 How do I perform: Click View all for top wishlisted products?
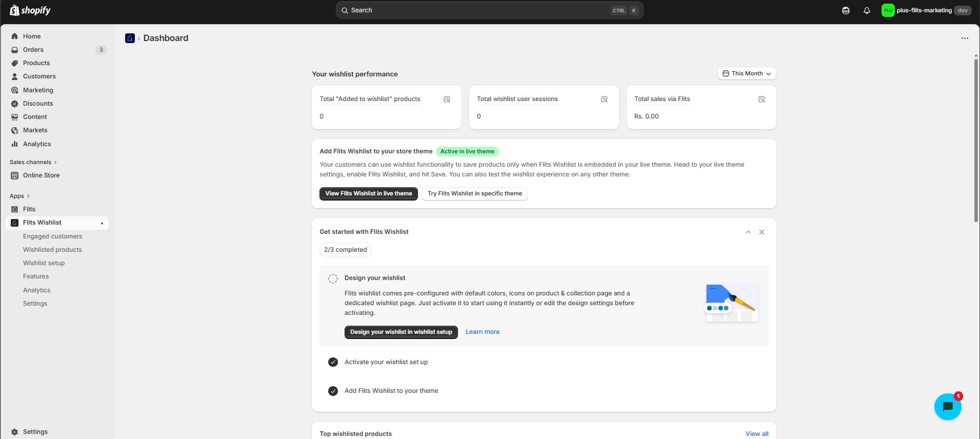click(757, 434)
